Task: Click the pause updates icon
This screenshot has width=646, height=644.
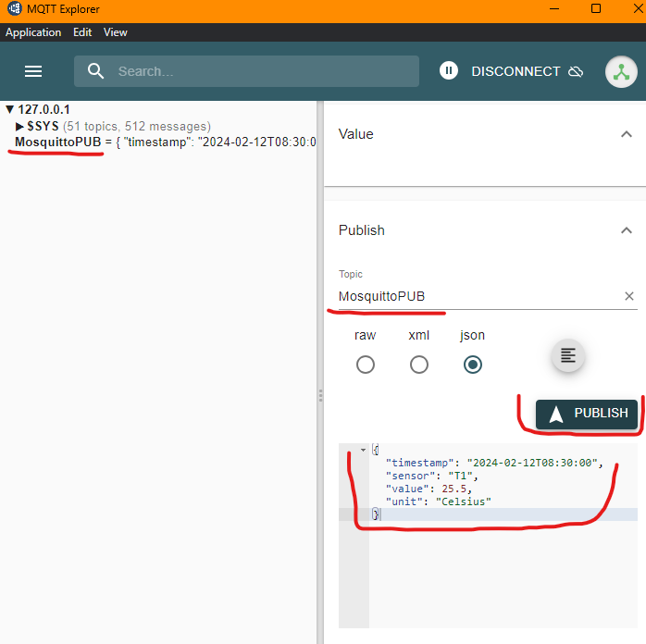Action: click(x=448, y=70)
